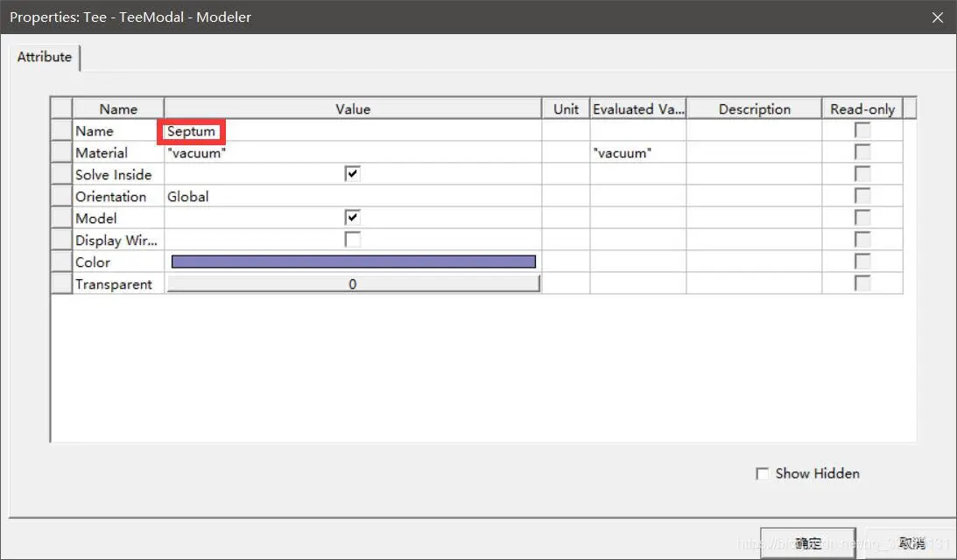The width and height of the screenshot is (957, 560).
Task: Open the Orientation Global value dropdown
Action: pyautogui.click(x=352, y=197)
